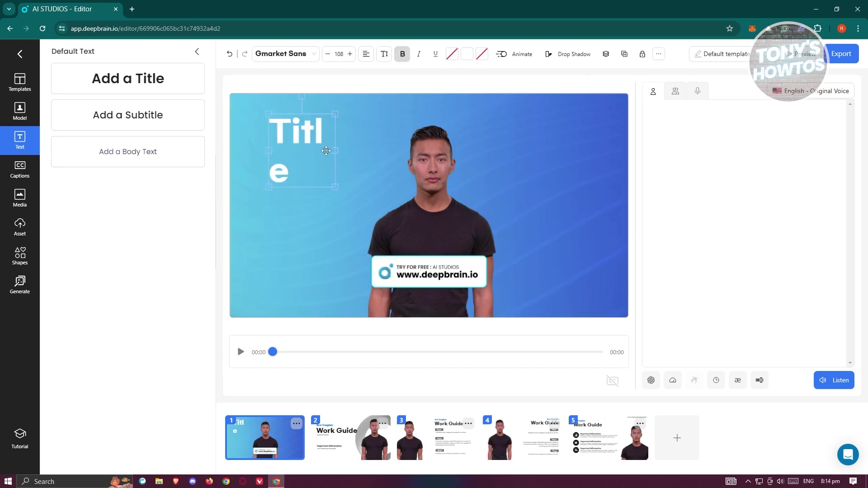This screenshot has width=868, height=488.
Task: Open scene 1 options ellipsis
Action: tap(297, 423)
